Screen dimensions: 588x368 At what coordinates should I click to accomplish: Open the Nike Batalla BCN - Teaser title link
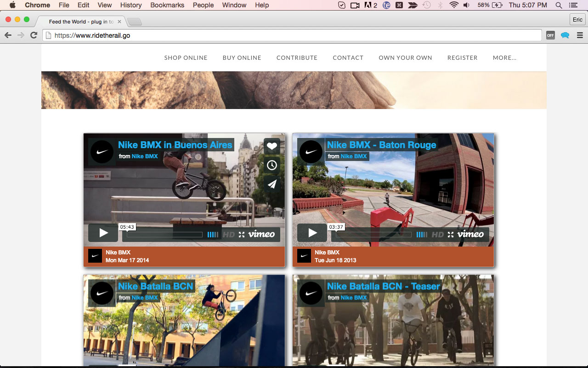[x=384, y=286]
